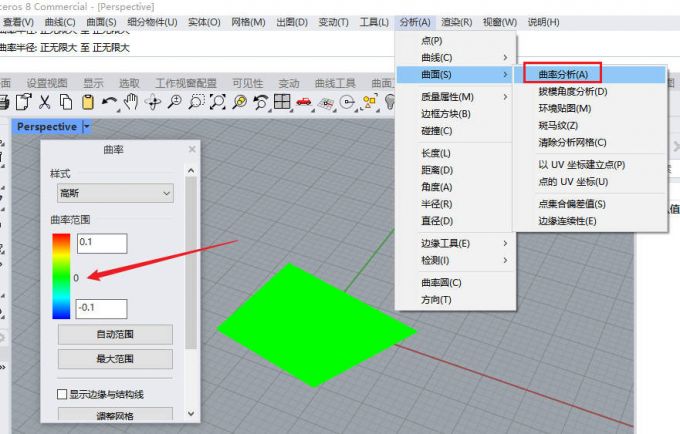Click the 最大范围 button
680x434 pixels.
tap(115, 358)
